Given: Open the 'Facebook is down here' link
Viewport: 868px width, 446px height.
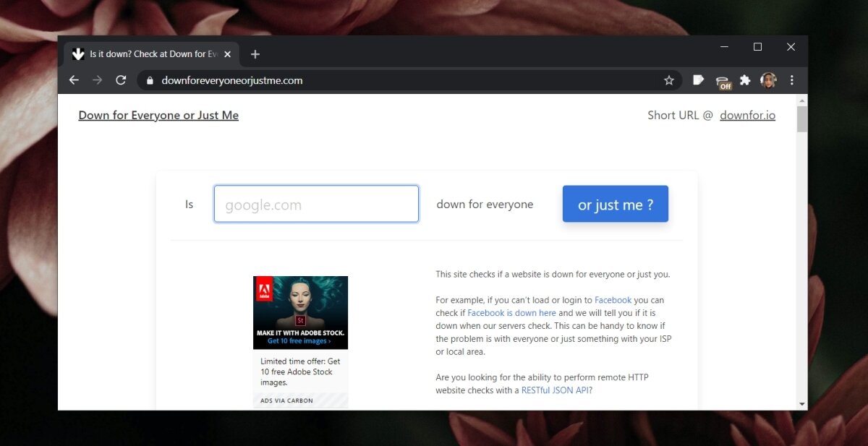Looking at the screenshot, I should coord(511,313).
